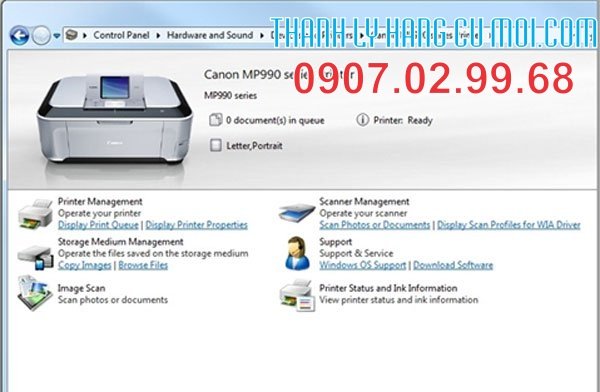The image size is (600, 392).
Task: Expand the chevron after Control Panel
Action: (x=158, y=36)
